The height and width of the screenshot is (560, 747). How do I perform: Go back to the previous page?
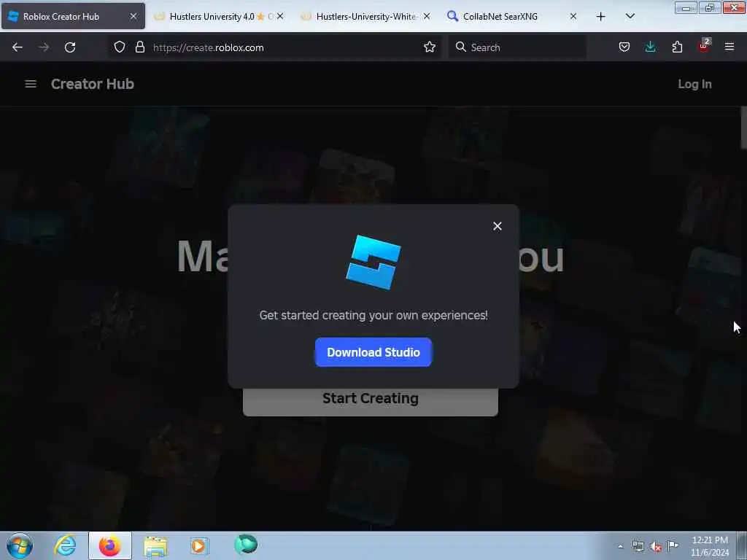[18, 47]
